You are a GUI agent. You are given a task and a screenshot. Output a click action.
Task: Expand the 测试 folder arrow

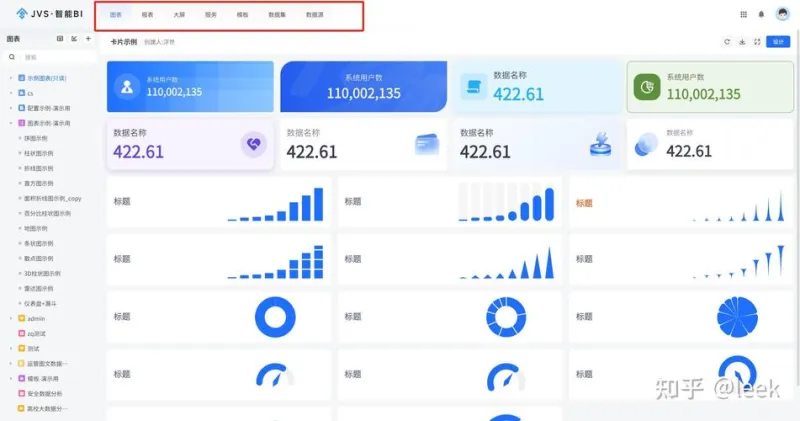point(11,349)
